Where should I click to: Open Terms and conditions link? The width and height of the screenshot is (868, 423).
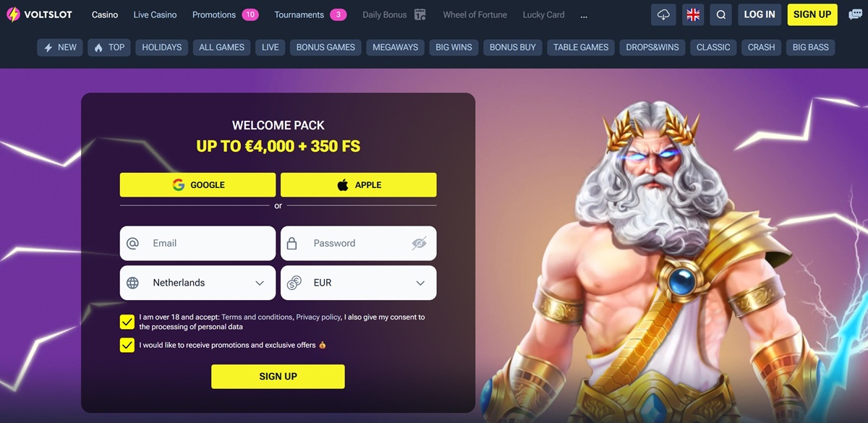click(x=257, y=317)
